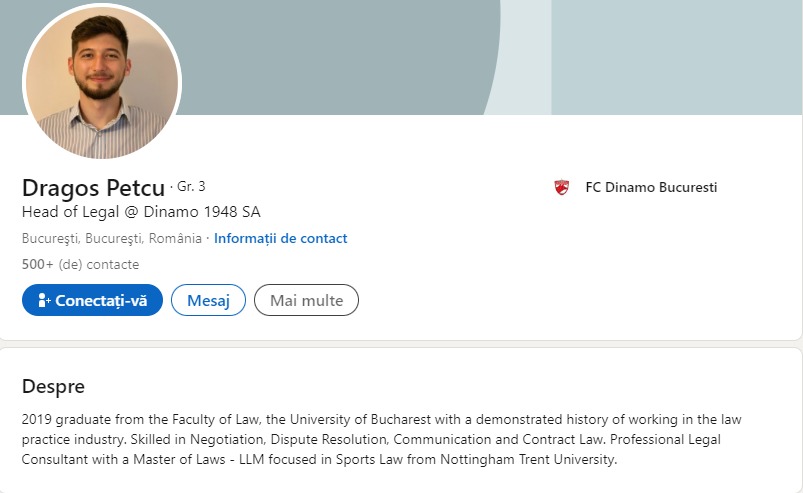Send a message with the Mesaj button

(x=208, y=300)
